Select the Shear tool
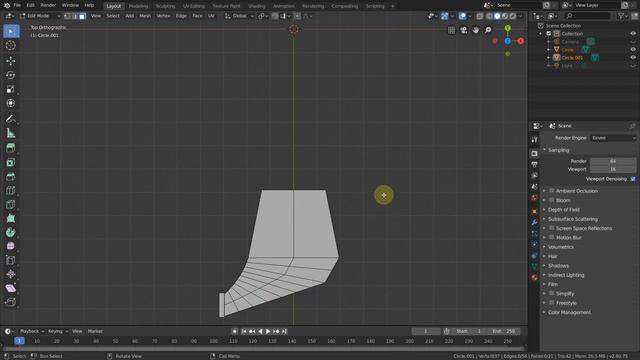 point(11,288)
